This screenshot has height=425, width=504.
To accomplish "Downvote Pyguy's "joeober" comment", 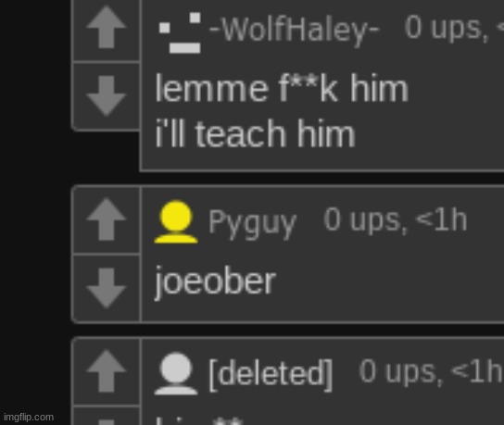I will pyautogui.click(x=107, y=288).
